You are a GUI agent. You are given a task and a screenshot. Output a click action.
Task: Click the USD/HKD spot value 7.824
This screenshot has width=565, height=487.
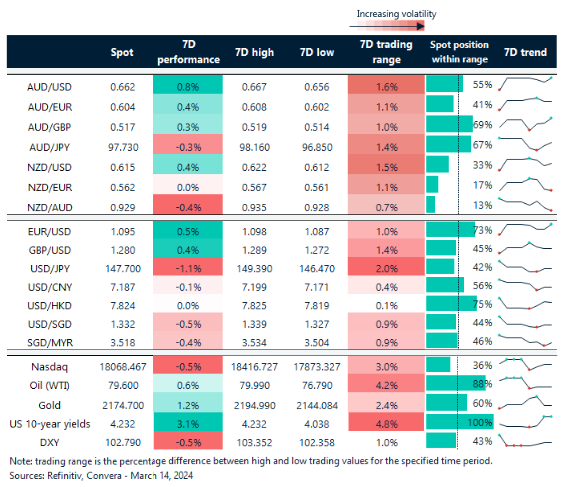[x=123, y=305]
